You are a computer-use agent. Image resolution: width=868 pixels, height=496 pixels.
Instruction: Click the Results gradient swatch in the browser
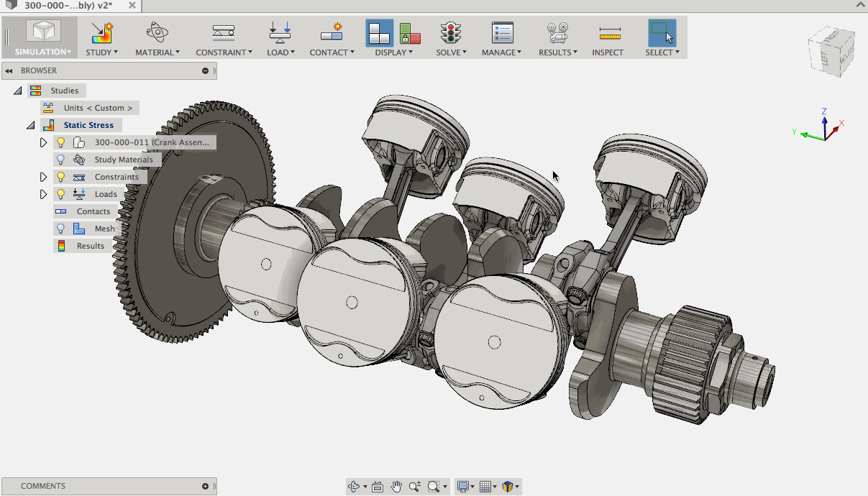point(61,245)
